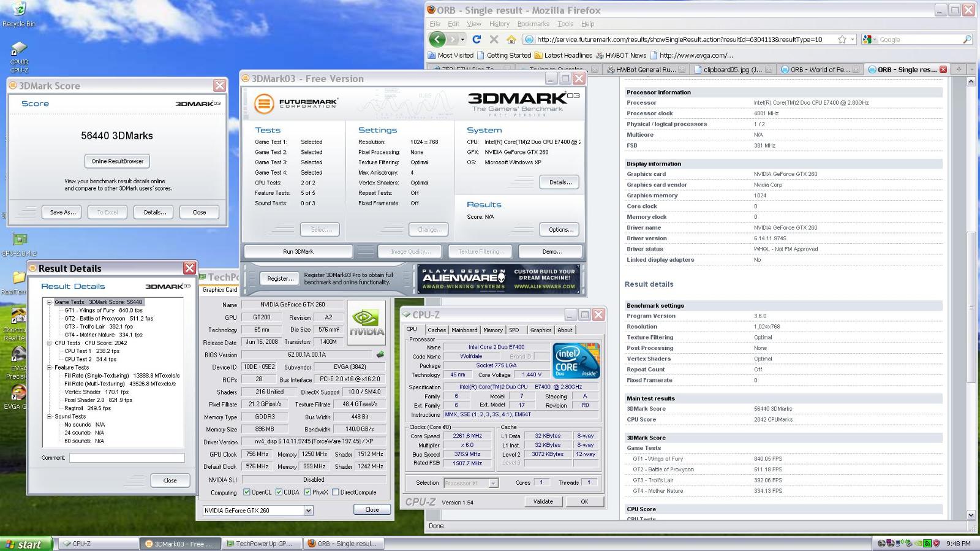The height and width of the screenshot is (551, 980).
Task: Click the Comment input field in Result Details
Action: click(127, 458)
